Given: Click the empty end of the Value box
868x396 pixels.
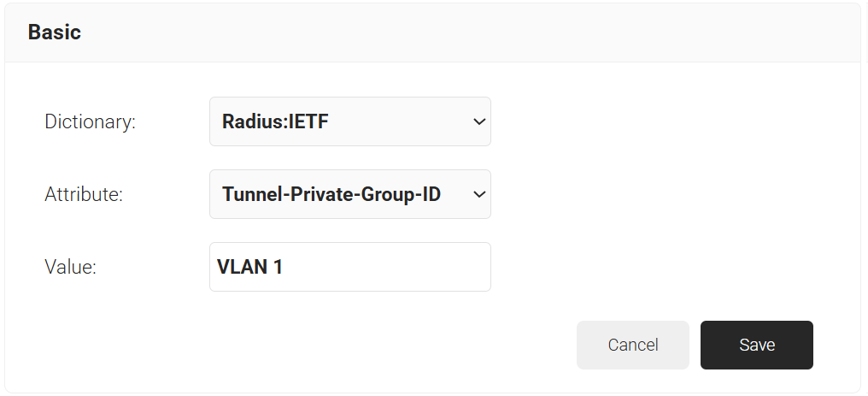Looking at the screenshot, I should (427, 267).
